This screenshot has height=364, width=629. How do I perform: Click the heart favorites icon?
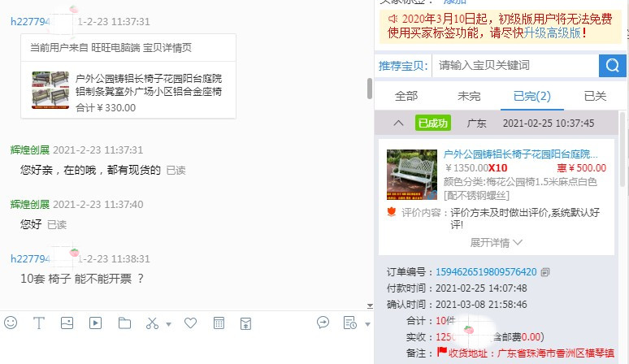pos(190,323)
